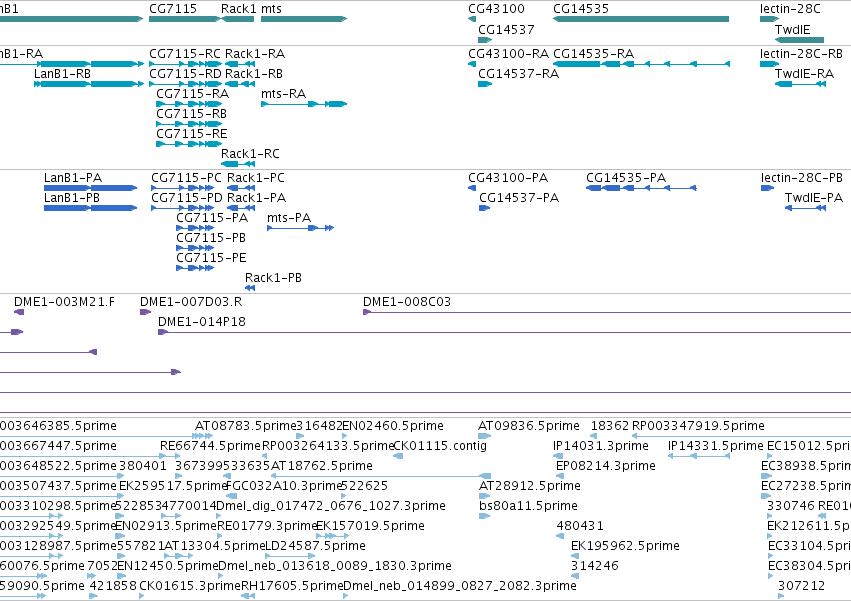Click transcript Rack1-RA
Viewport: 851px width, 601px height.
click(x=255, y=54)
